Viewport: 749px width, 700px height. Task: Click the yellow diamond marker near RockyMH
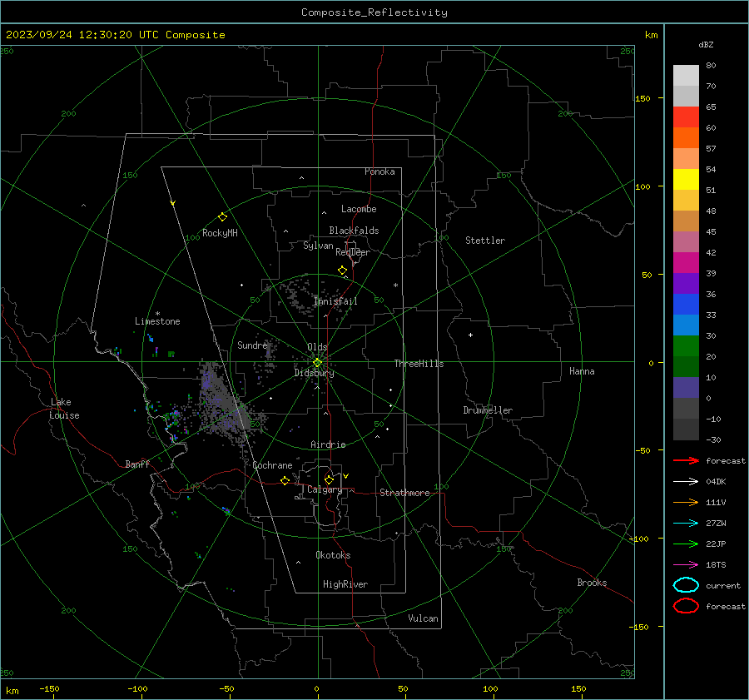[222, 217]
